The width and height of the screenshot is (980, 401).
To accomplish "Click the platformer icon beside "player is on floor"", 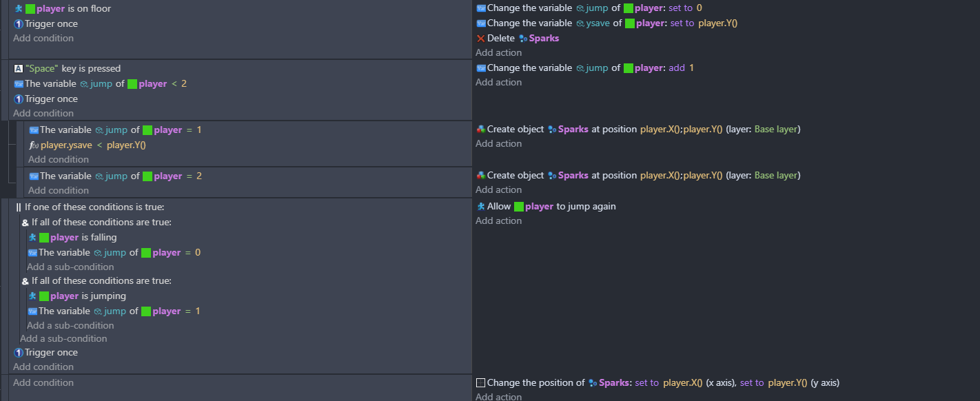I will tap(19, 9).
